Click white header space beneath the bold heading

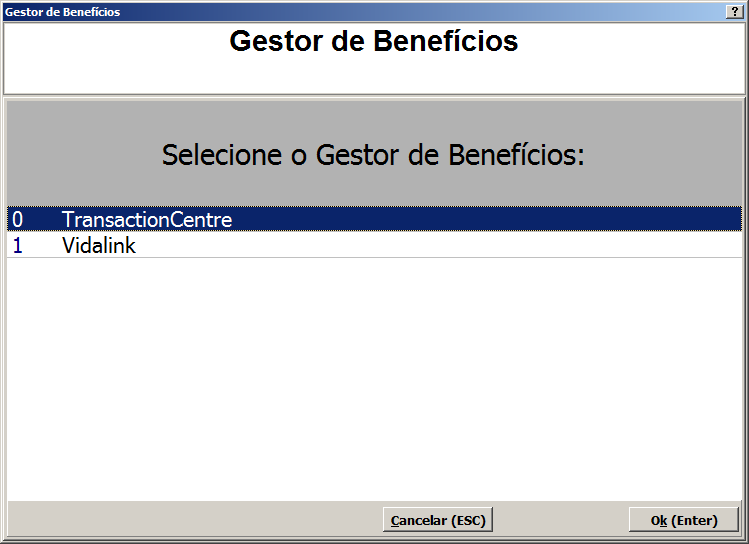tap(374, 75)
